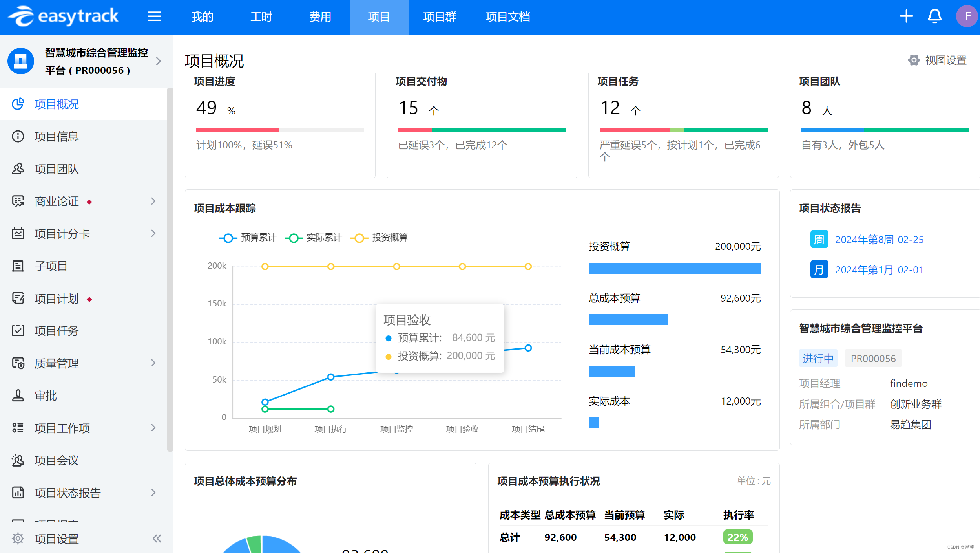Switch to the 费用 tab

pos(320,17)
